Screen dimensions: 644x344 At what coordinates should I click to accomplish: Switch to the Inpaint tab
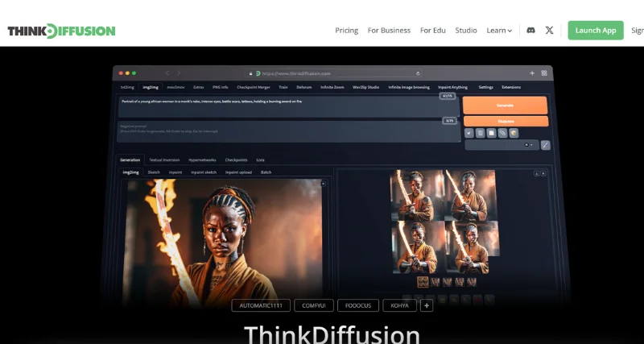point(175,172)
